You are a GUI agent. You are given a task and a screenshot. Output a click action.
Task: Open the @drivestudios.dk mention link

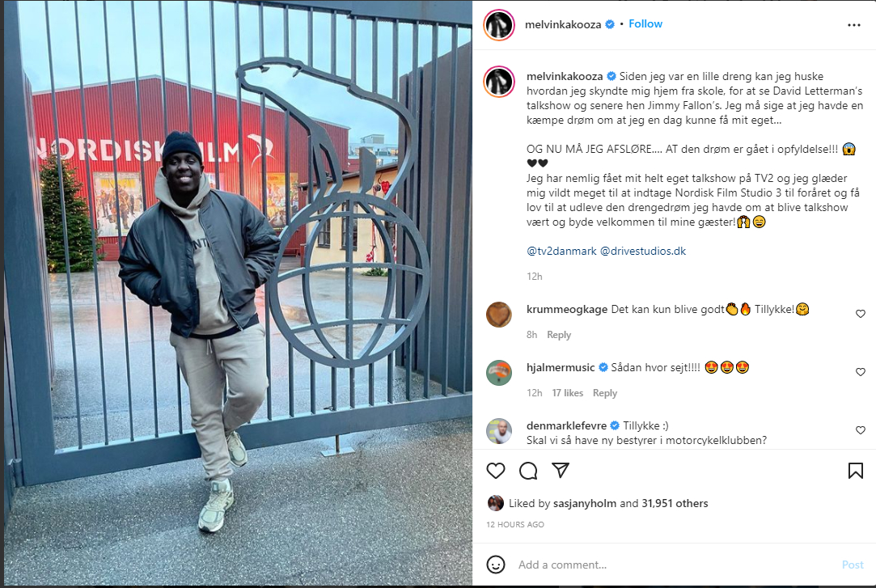click(643, 252)
